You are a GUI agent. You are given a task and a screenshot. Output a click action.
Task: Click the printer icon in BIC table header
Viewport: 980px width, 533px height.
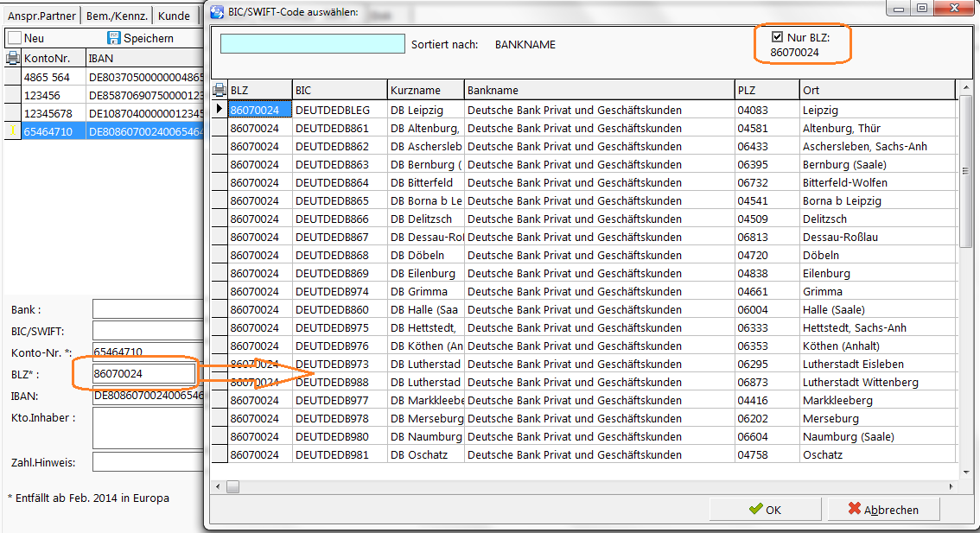tap(220, 90)
